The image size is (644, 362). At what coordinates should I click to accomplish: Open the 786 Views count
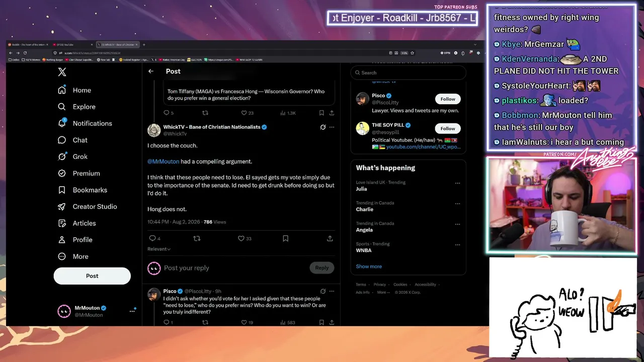215,222
